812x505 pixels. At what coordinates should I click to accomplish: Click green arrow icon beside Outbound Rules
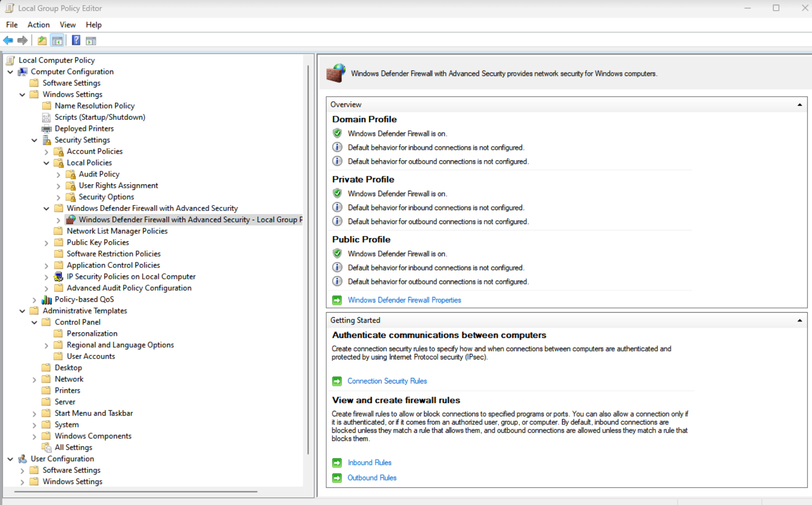337,478
